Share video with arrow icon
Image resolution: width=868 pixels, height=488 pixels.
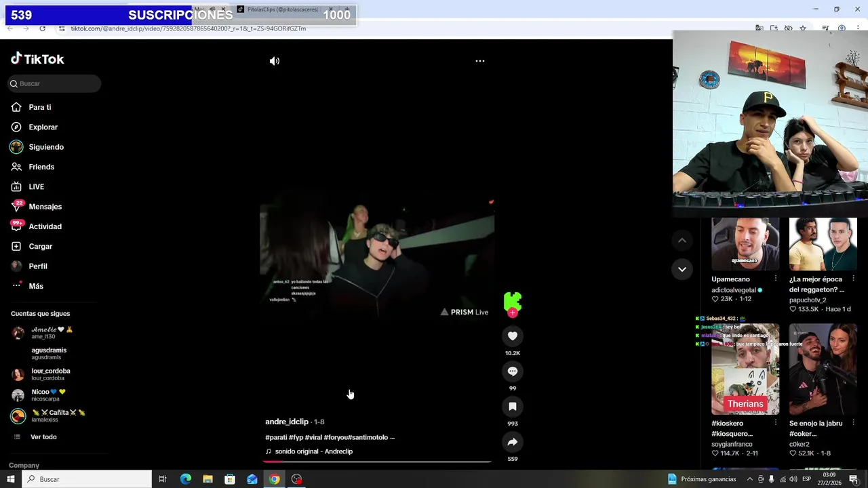tap(513, 442)
